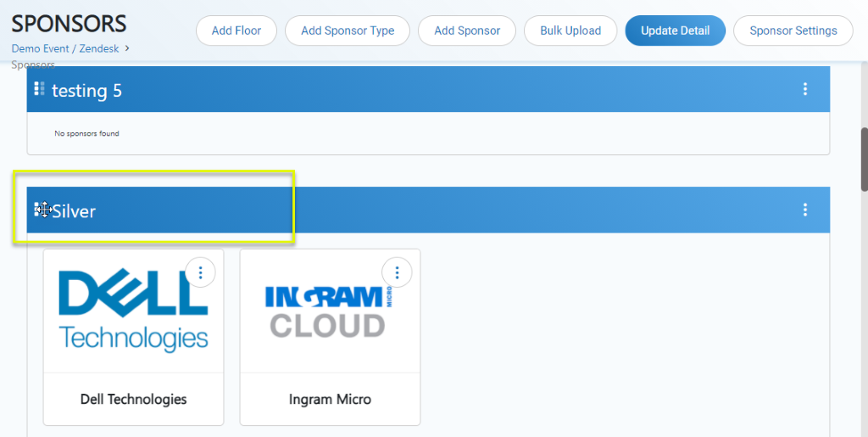Screen dimensions: 868x437
Task: Click the page's vertical scrollbar thumb
Action: [863, 159]
